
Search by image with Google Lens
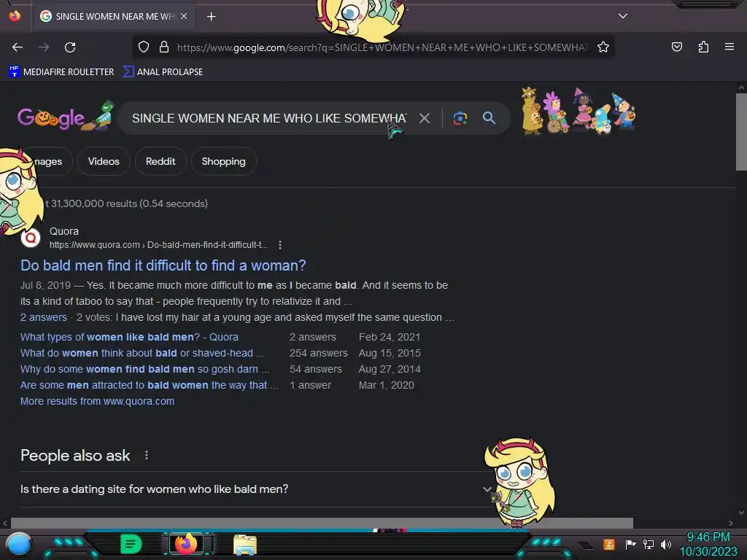tap(460, 118)
